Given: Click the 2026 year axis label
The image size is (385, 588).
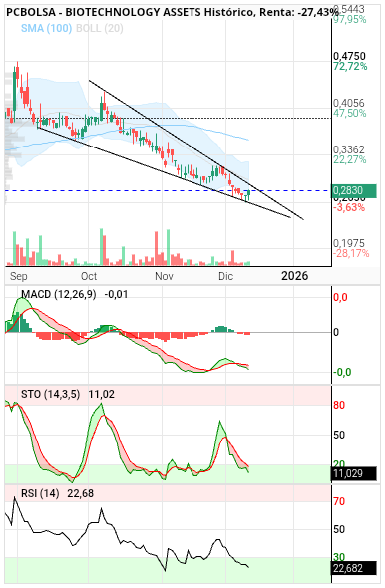Looking at the screenshot, I should pyautogui.click(x=295, y=276).
